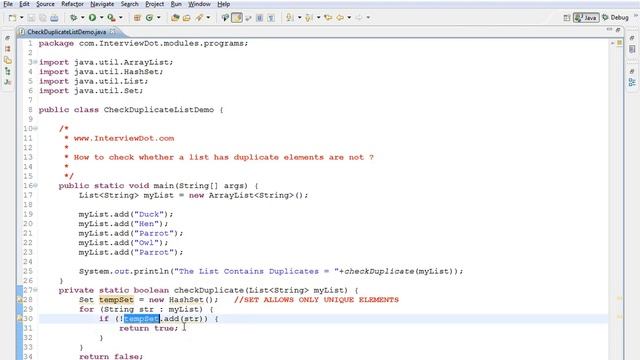Viewport: 640px width, 360px height.
Task: Click the warning marker on line 28
Action: [20, 300]
